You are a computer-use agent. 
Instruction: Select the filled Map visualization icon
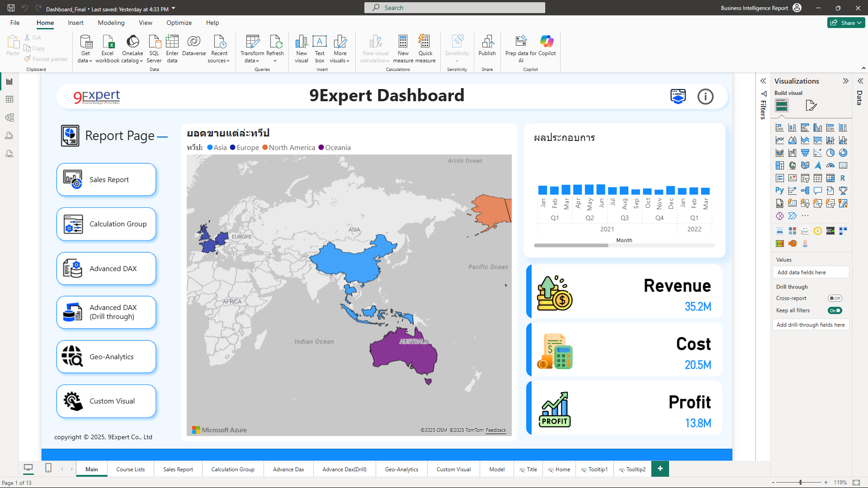[x=805, y=165]
